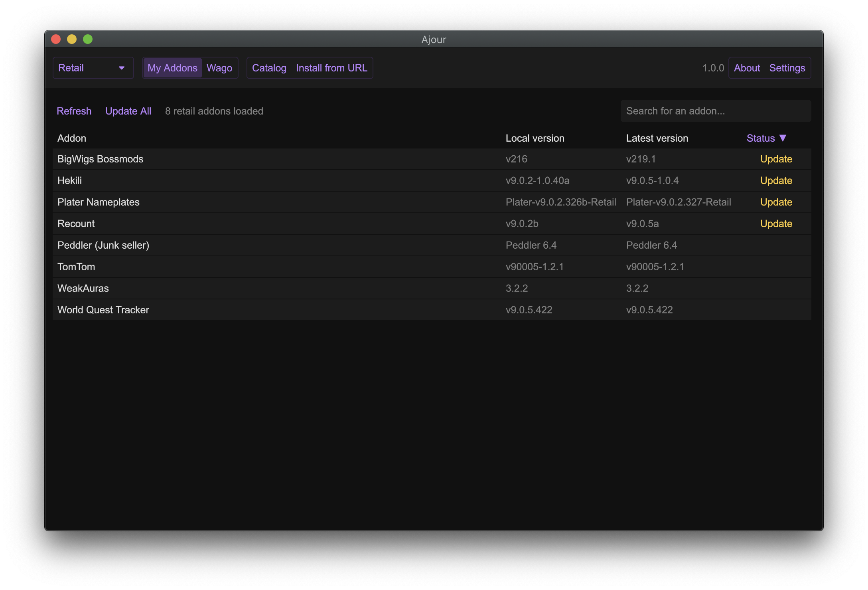Click the Refresh link
This screenshot has width=868, height=590.
click(74, 111)
